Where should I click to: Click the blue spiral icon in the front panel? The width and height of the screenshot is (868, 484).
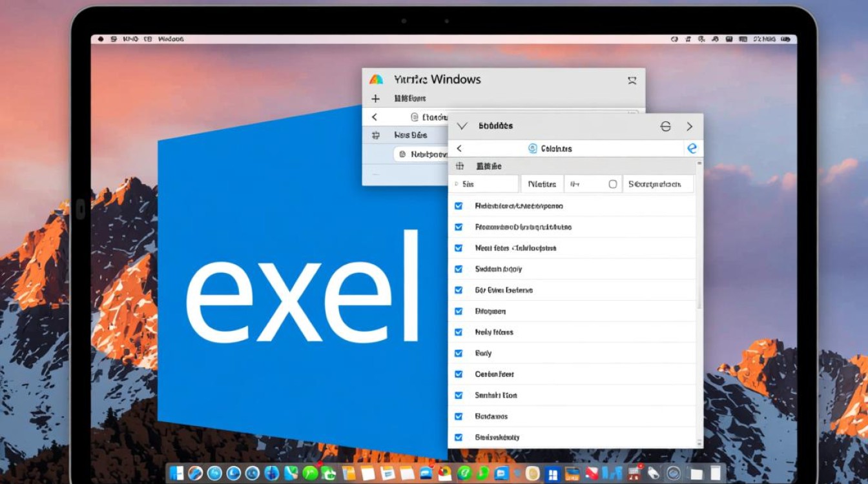click(533, 148)
